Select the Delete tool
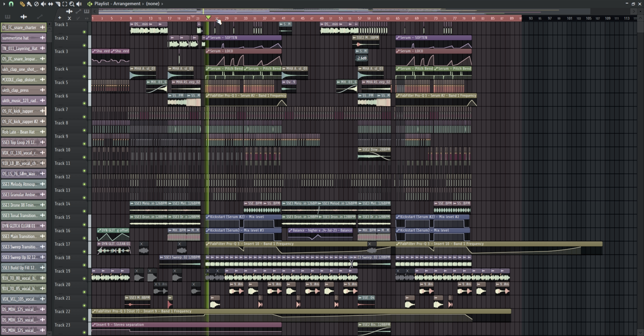The image size is (644, 336). pos(36,4)
